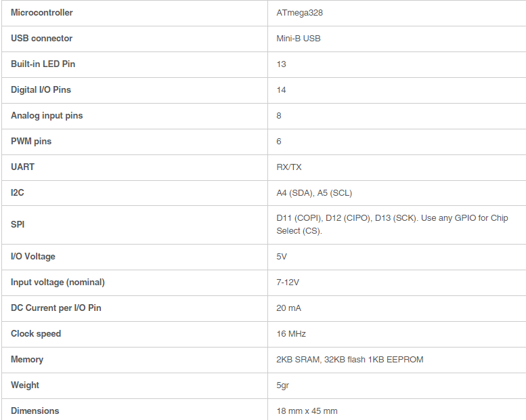Click the Microcontroller row label
The width and height of the screenshot is (526, 420).
click(42, 13)
